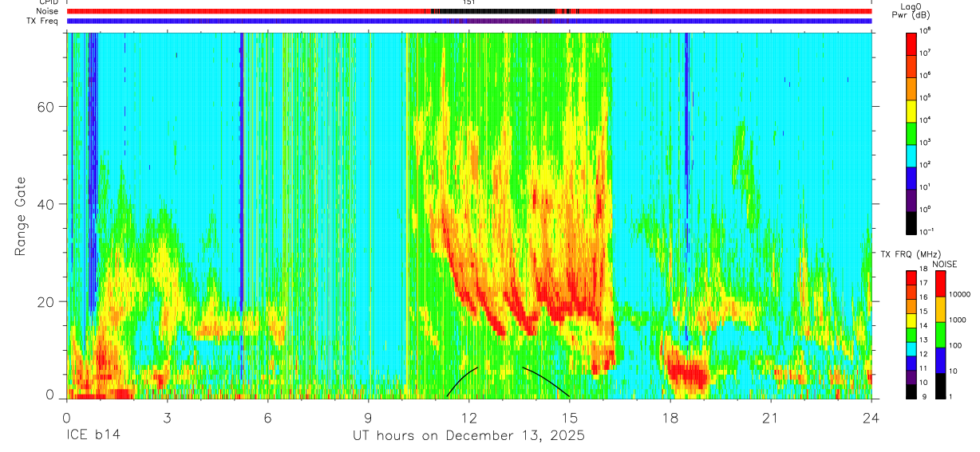Click the 10000 label on the NOISE legend
Viewport: 980px width, 452px height.
(x=960, y=295)
